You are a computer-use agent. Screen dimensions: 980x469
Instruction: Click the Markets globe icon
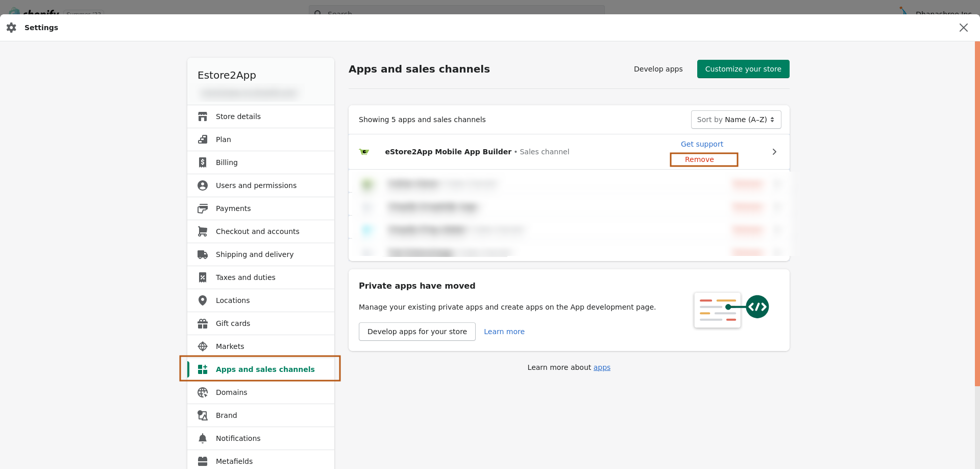[x=203, y=346]
